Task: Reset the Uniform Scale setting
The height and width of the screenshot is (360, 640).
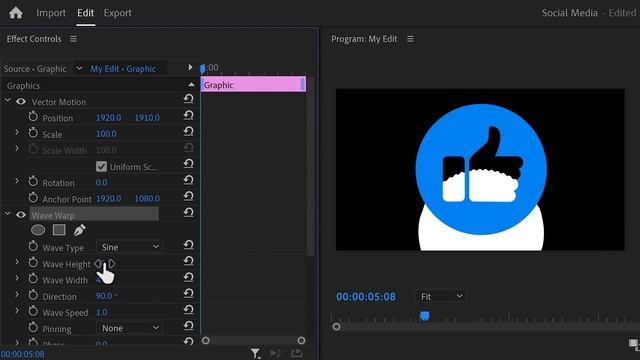Action: point(188,164)
